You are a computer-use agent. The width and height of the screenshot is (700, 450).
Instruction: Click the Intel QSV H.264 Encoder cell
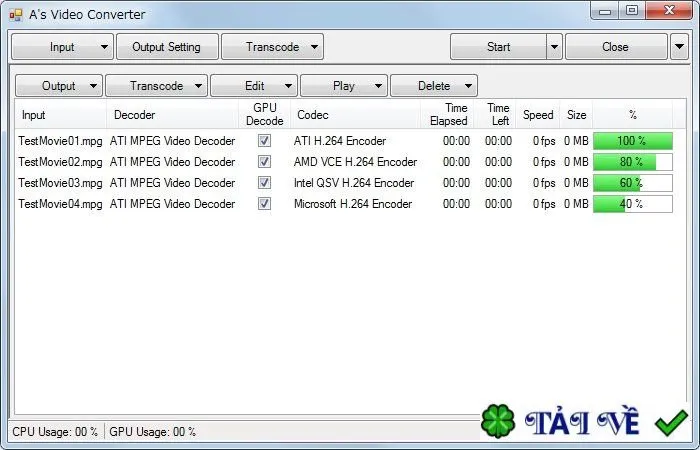(x=354, y=183)
